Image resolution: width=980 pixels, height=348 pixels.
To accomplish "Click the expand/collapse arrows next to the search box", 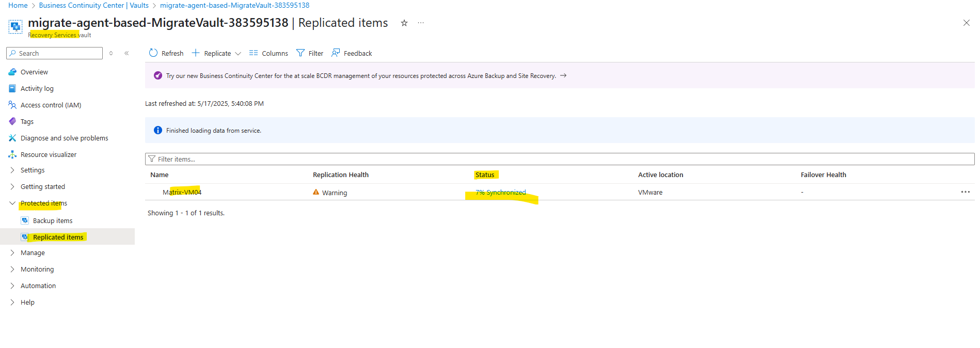I will tap(111, 53).
